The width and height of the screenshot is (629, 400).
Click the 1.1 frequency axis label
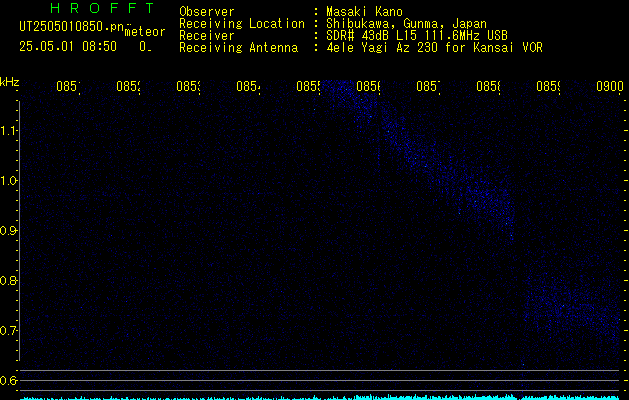pyautogui.click(x=8, y=130)
